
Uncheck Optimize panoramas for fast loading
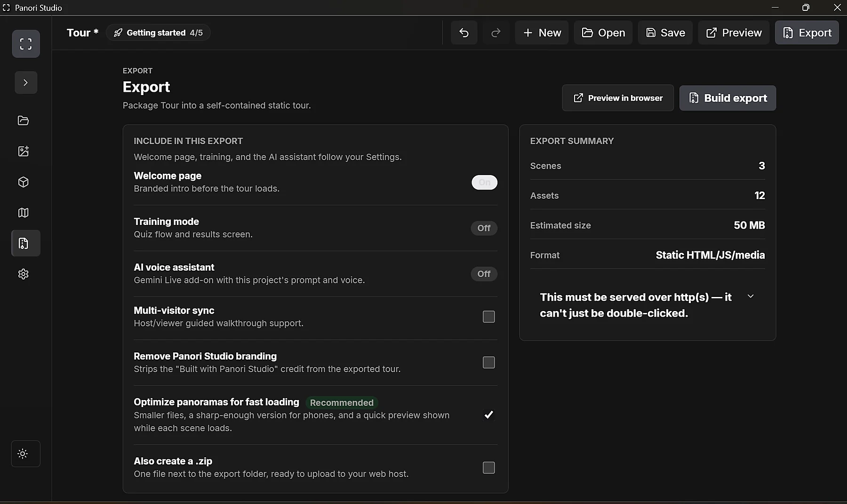[489, 415]
